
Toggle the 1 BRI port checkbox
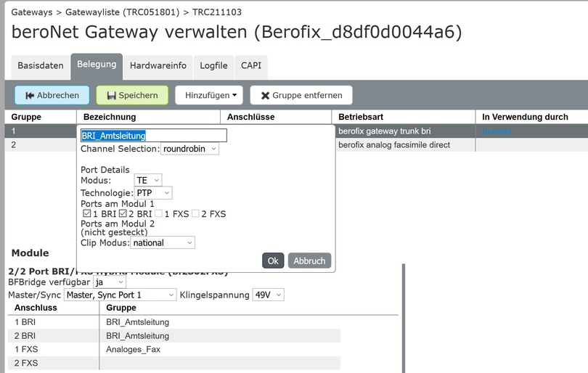point(87,213)
